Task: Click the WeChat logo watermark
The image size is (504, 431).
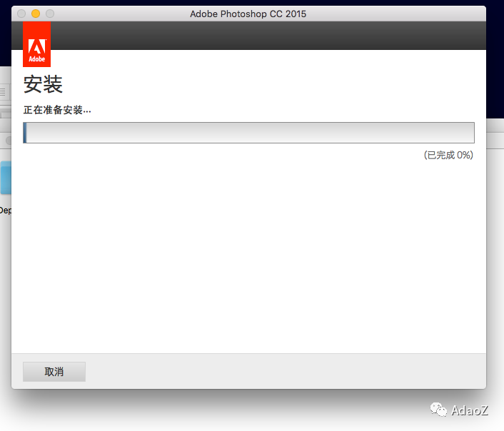Action: (438, 409)
